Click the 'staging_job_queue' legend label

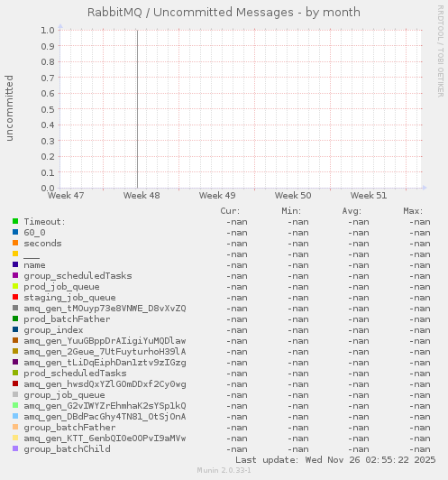pos(69,298)
